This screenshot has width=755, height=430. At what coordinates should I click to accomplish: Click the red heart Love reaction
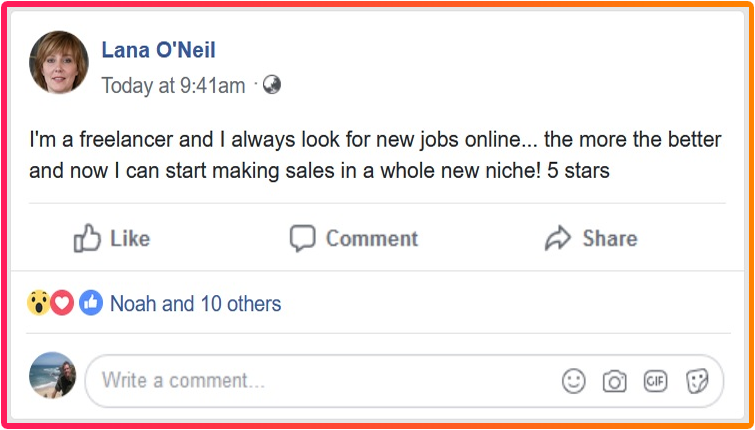[x=63, y=303]
